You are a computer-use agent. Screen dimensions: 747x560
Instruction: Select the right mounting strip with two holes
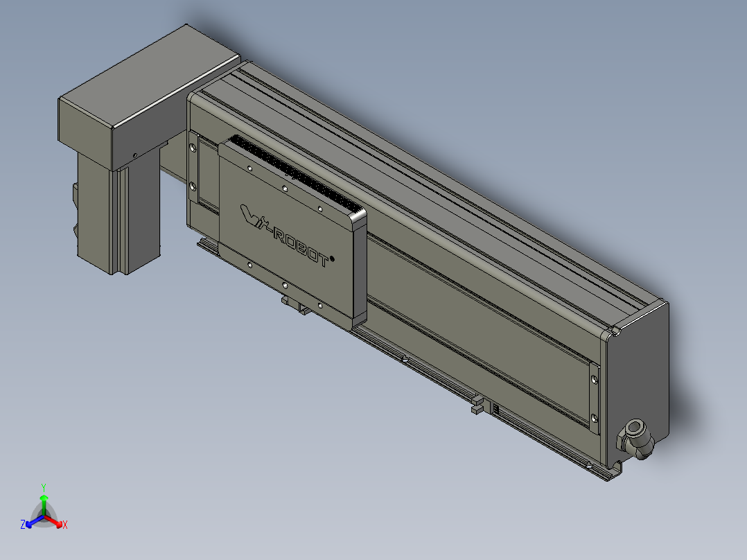coord(594,399)
